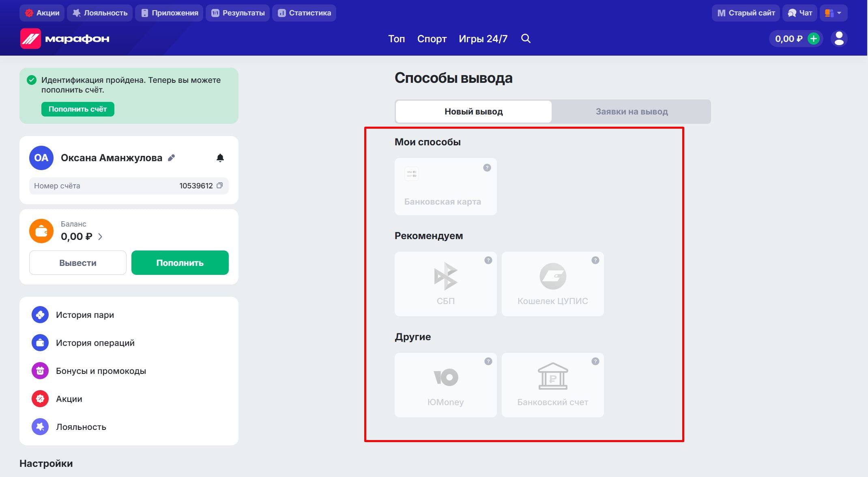Screen dimensions: 868x477
Task: Edit name with the pencil icon
Action: [172, 158]
